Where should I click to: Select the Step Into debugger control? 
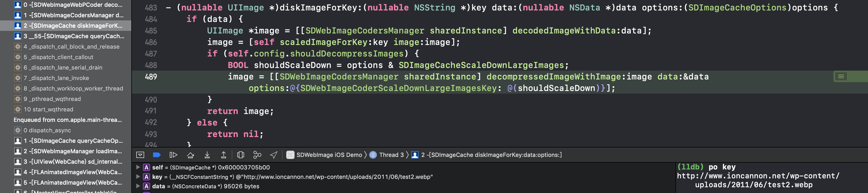[x=207, y=155]
